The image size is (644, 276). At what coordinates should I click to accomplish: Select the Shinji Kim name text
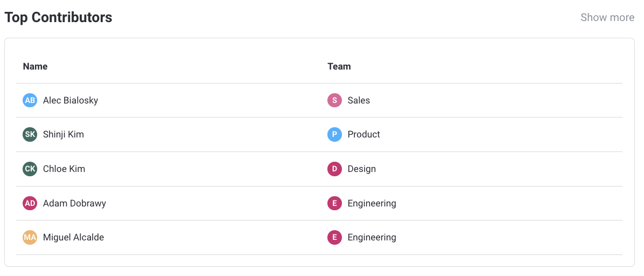click(x=64, y=134)
